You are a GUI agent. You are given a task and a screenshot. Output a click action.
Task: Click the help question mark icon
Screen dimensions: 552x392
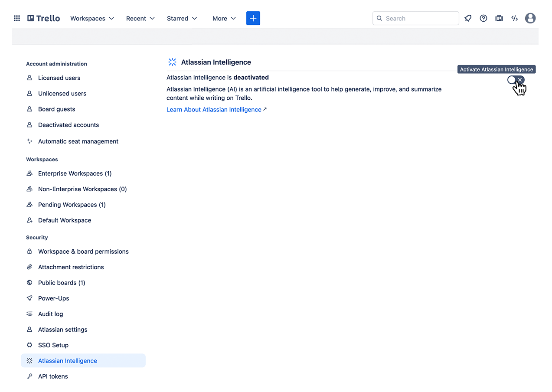click(x=483, y=18)
